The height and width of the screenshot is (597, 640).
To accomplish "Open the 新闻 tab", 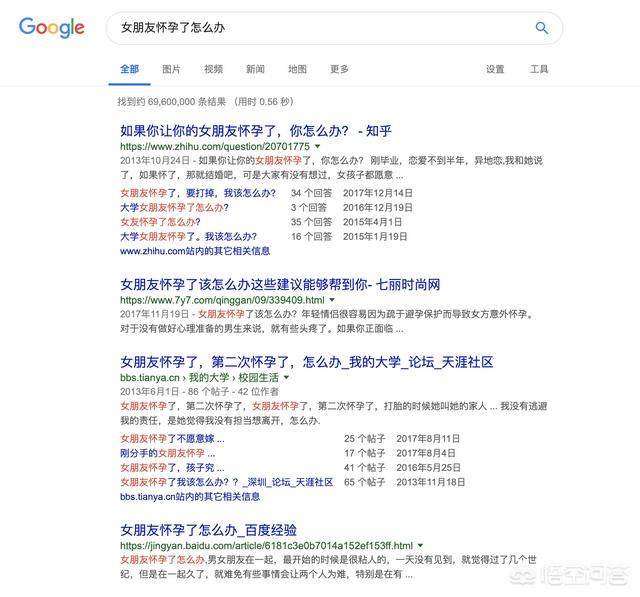I will [256, 69].
